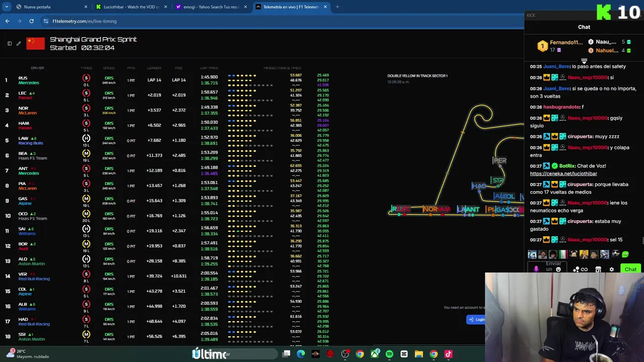644x362 pixels.
Task: Switch to the emogi Yahoo Search tab
Action: point(210,7)
